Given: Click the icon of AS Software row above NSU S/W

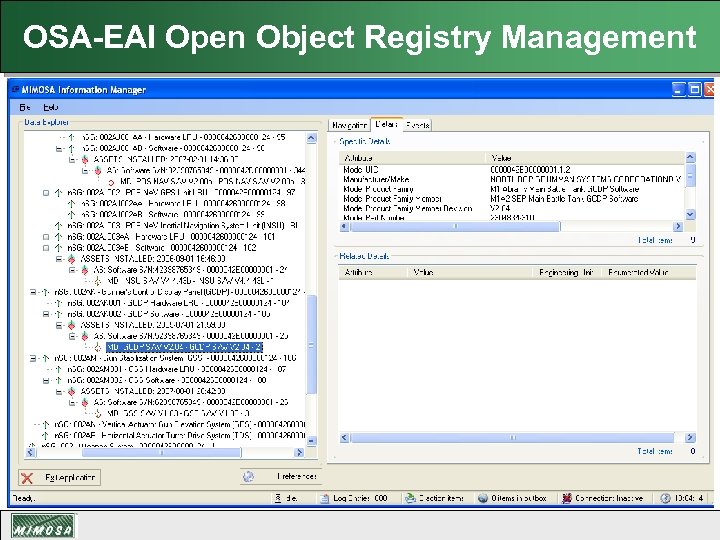Looking at the screenshot, I should pyautogui.click(x=85, y=270).
